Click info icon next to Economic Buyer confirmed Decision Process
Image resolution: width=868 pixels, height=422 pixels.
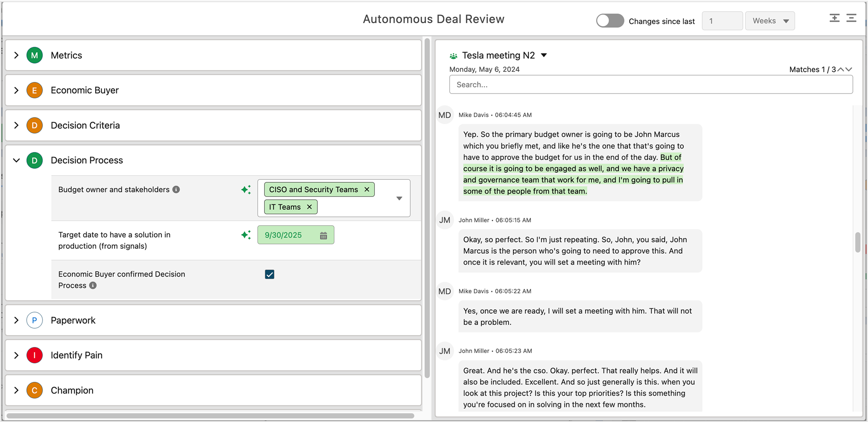point(93,286)
